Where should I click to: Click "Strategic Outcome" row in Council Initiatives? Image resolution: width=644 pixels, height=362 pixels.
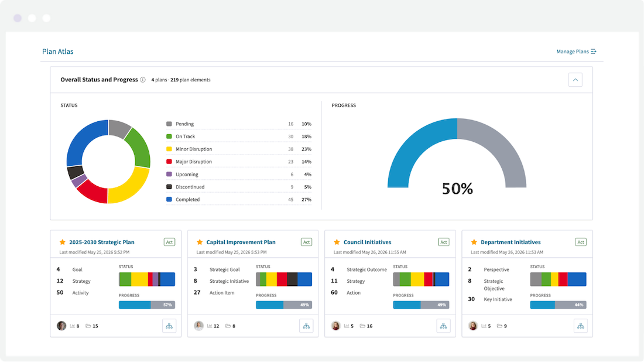[x=359, y=269]
